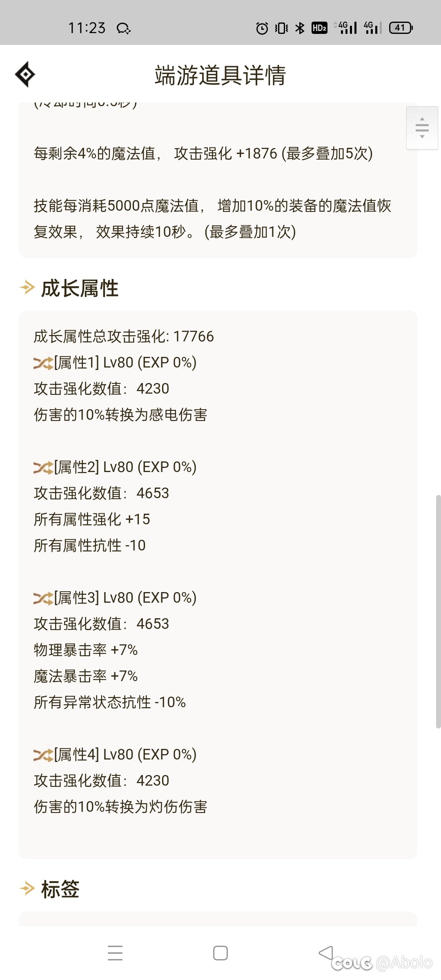Click the shuffle icon beside 属性4
441x980 pixels.
pyautogui.click(x=43, y=755)
